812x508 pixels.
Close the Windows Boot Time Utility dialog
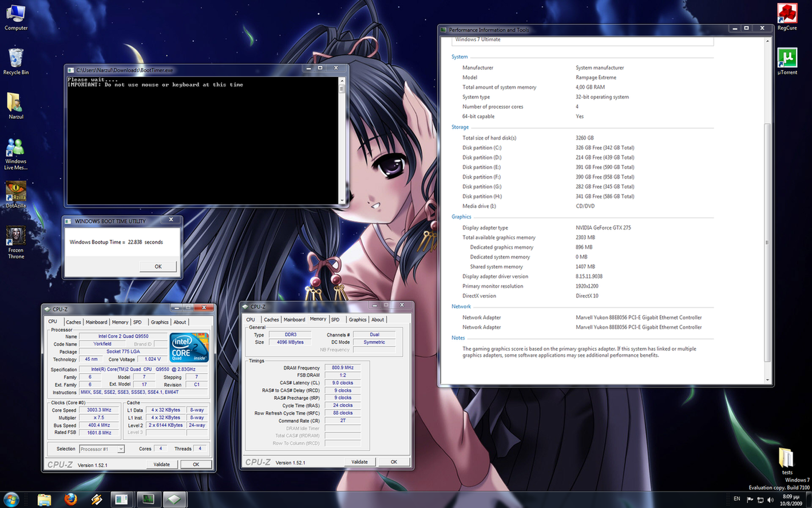click(171, 220)
